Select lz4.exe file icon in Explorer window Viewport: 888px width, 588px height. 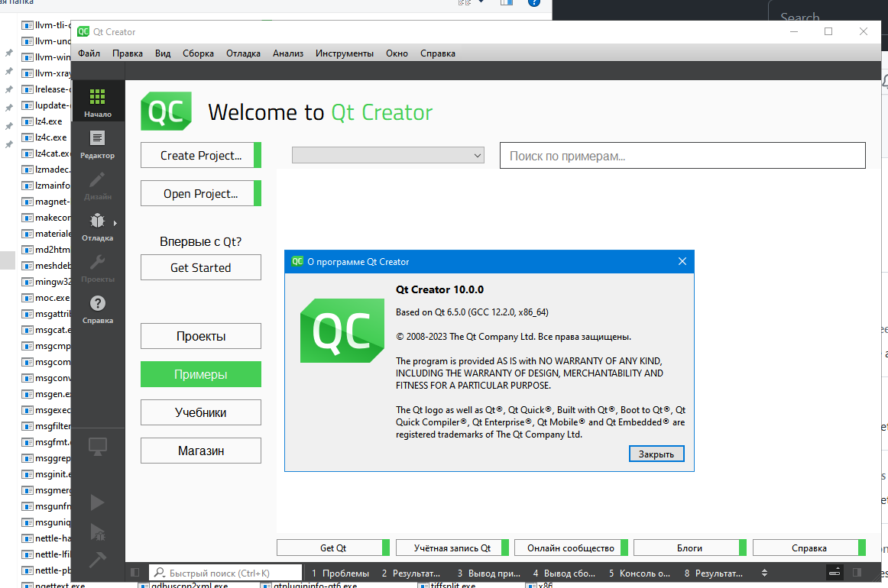click(28, 121)
